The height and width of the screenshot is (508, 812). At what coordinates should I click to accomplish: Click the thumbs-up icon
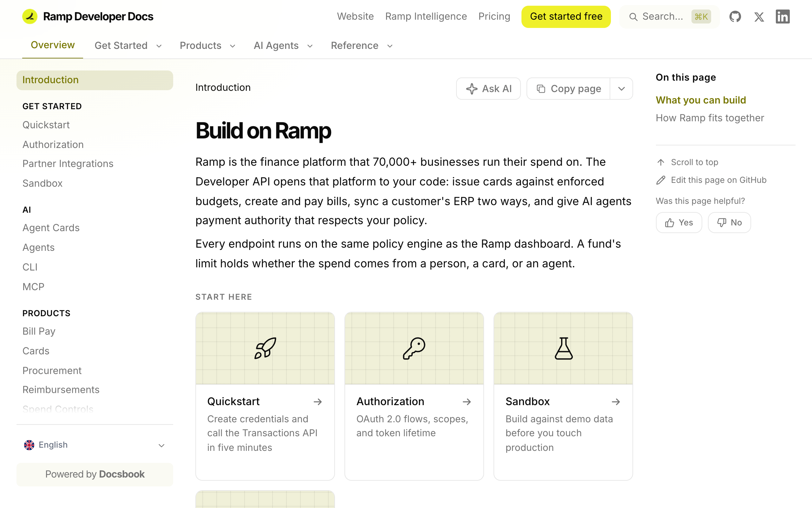click(669, 223)
